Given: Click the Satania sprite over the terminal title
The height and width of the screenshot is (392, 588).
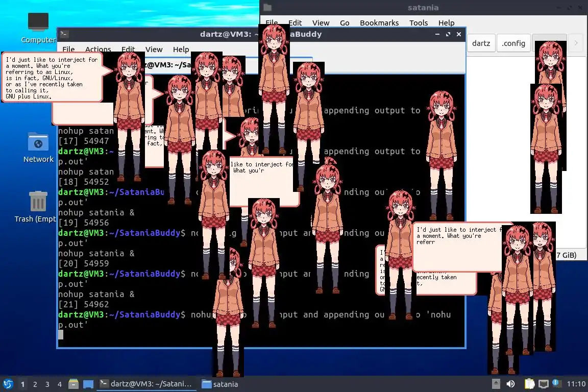Looking at the screenshot, I should [274, 89].
